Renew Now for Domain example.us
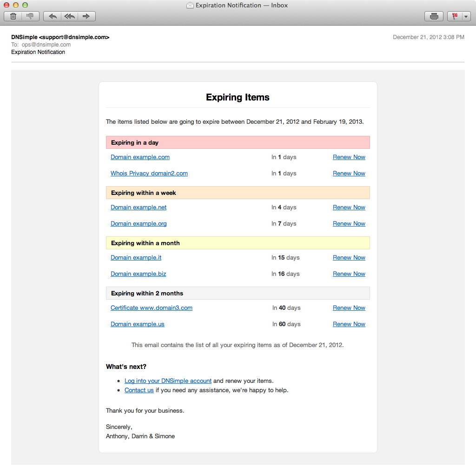The image size is (476, 475). (x=349, y=324)
